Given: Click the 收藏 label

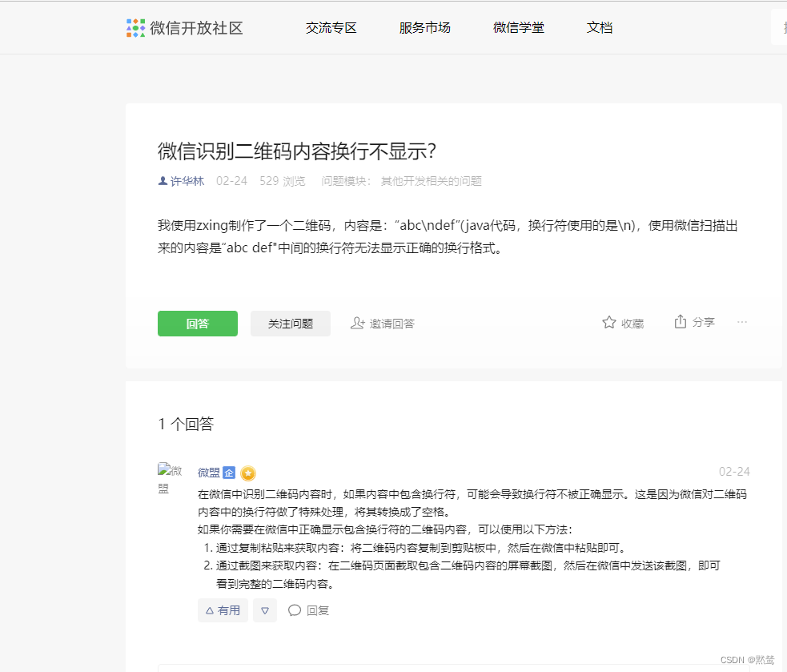Looking at the screenshot, I should 632,324.
